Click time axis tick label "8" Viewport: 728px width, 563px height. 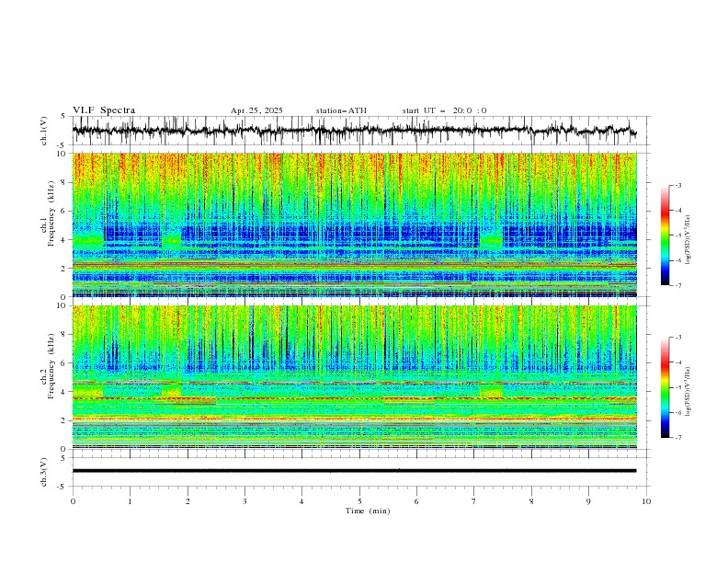point(531,501)
